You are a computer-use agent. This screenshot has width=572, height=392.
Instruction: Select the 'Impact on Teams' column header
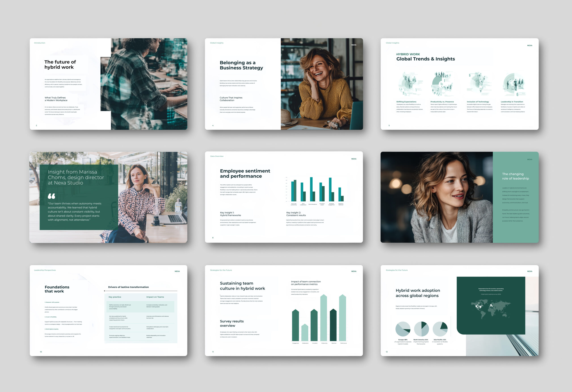click(x=155, y=297)
